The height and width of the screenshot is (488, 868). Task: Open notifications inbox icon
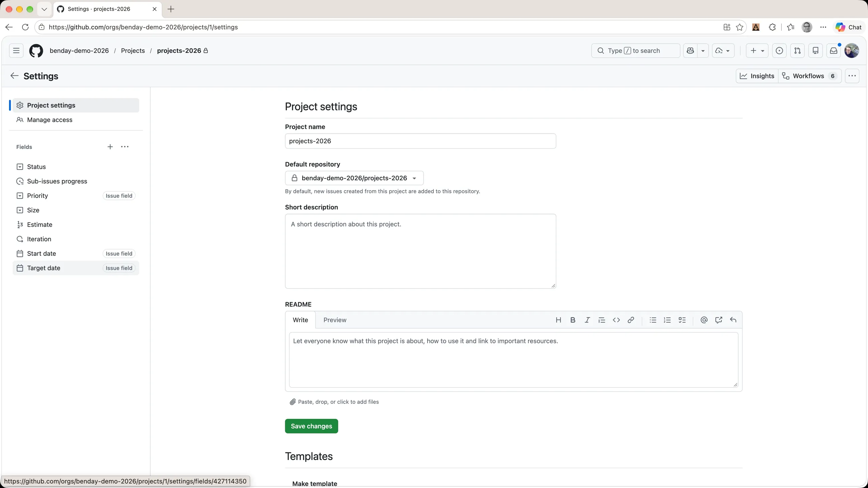coord(834,50)
